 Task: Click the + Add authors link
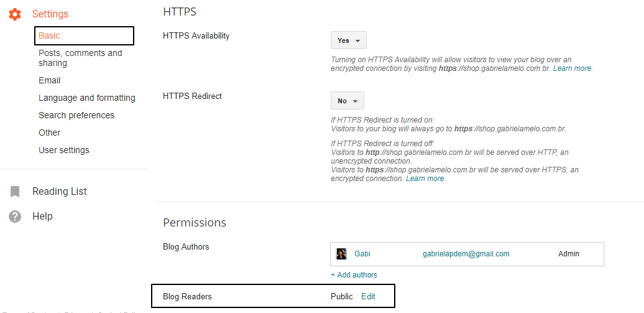(x=354, y=275)
